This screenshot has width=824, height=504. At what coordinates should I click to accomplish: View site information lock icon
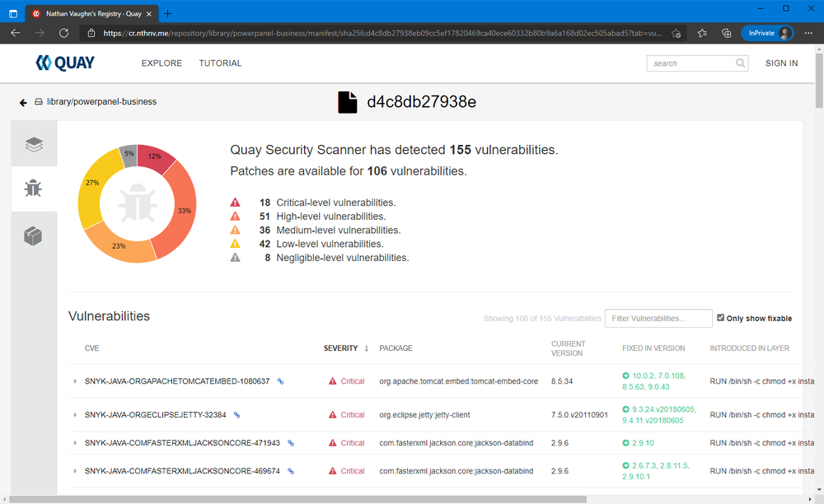click(91, 33)
